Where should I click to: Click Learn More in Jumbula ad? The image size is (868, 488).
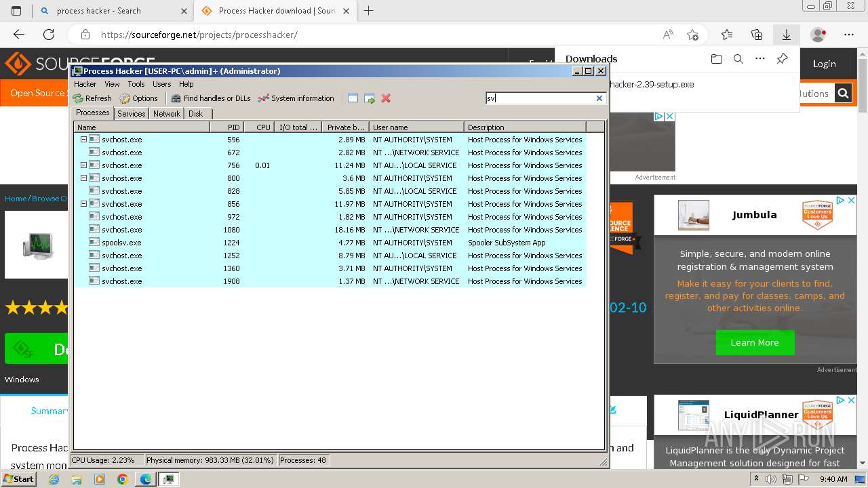click(x=755, y=343)
